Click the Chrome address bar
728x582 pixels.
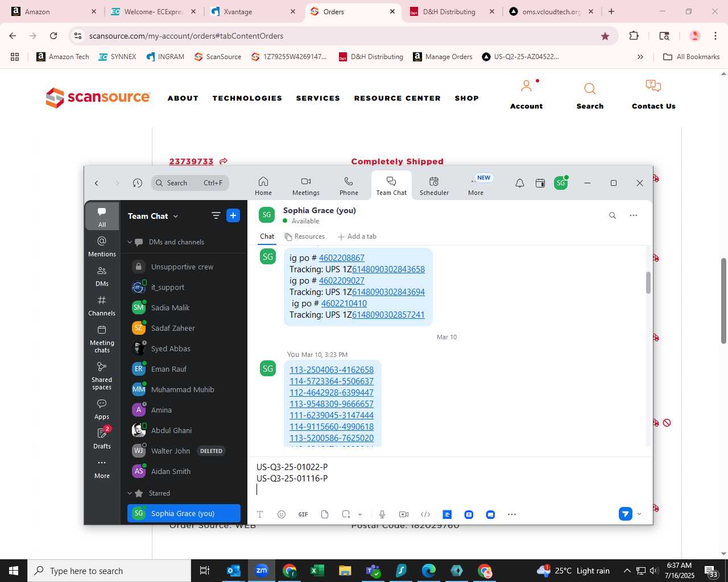pyautogui.click(x=341, y=36)
